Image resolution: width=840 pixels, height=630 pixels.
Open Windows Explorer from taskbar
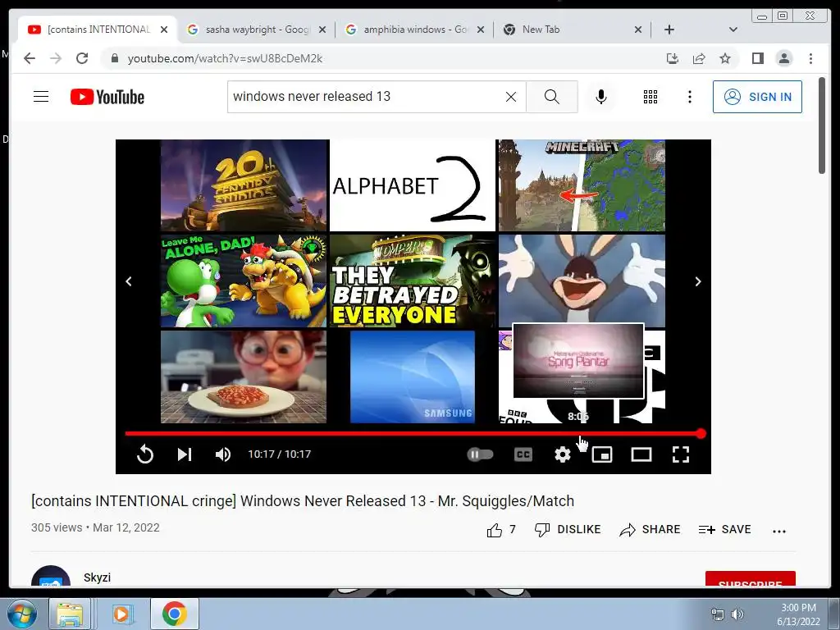point(70,614)
